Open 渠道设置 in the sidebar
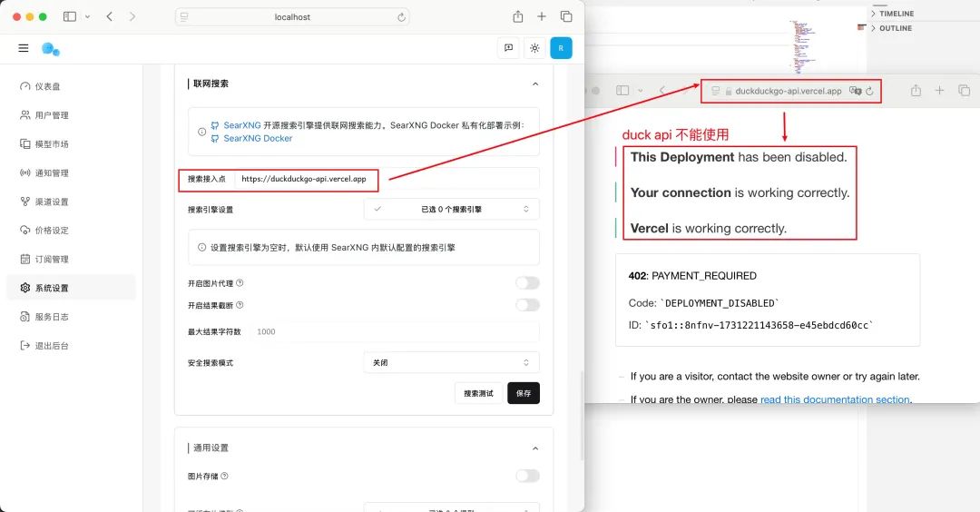Screen dimensions: 980x512 coord(71,202)
